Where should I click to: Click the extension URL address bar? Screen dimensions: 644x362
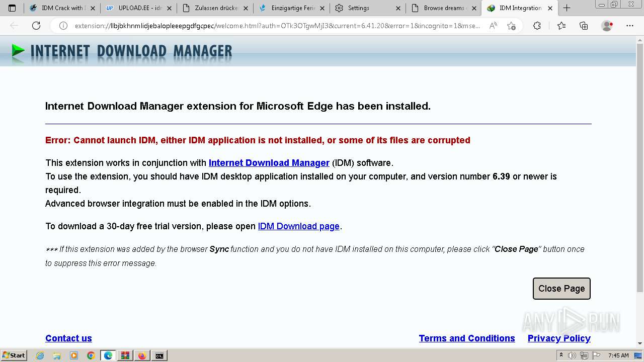click(x=277, y=26)
